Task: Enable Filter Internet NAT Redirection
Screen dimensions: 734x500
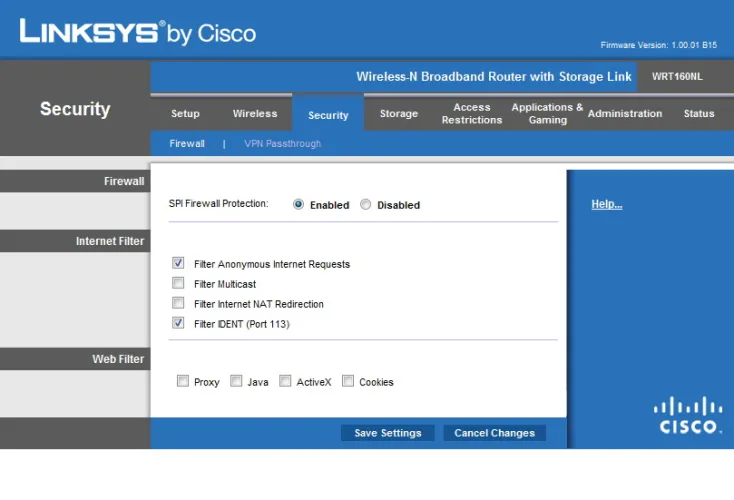Action: pyautogui.click(x=178, y=304)
